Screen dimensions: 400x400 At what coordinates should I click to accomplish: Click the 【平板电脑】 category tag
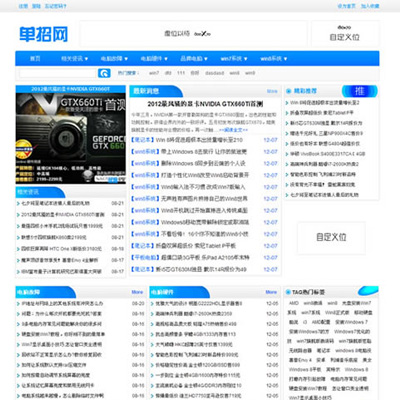(x=145, y=258)
